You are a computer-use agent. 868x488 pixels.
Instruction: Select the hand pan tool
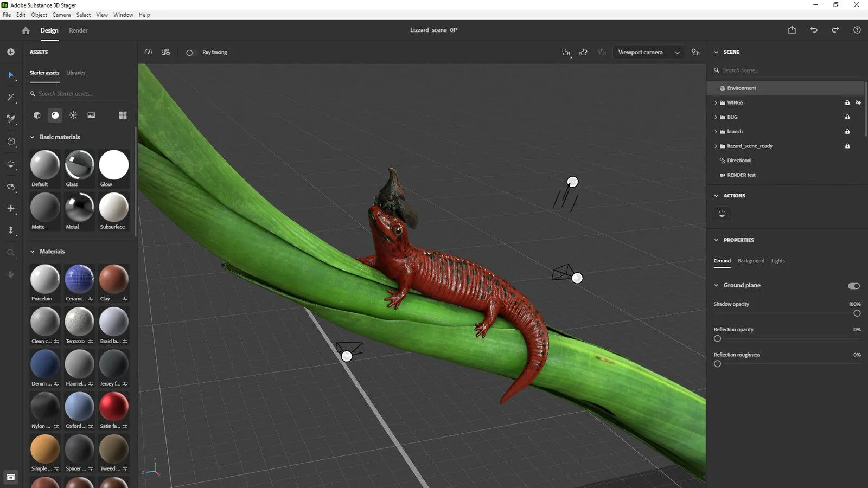point(11,274)
